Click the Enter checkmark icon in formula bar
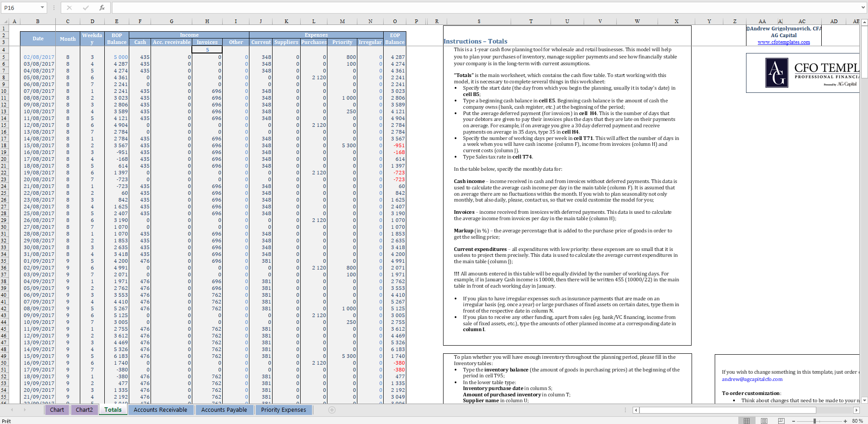The height and width of the screenshot is (424, 868). tap(86, 8)
